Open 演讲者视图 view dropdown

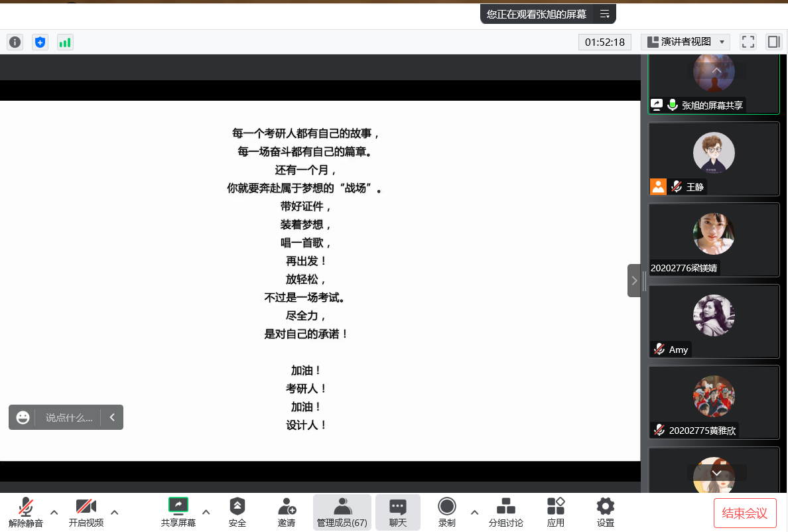[686, 42]
